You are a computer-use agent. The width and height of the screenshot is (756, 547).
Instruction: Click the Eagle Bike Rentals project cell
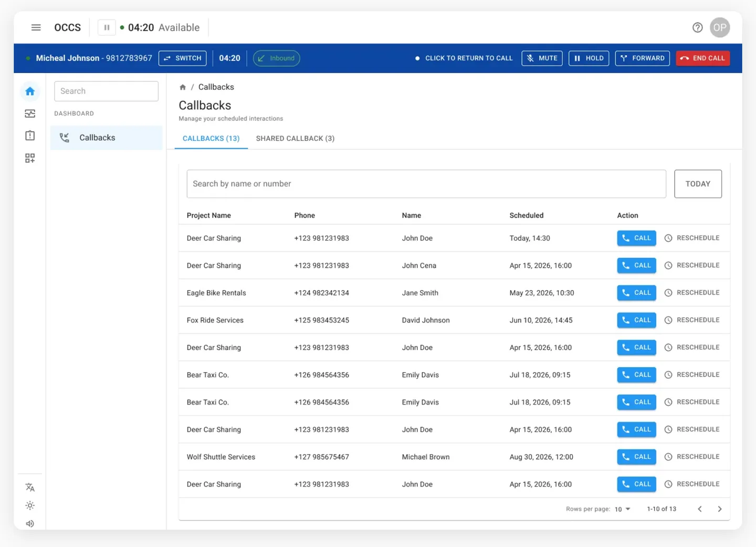pos(216,293)
